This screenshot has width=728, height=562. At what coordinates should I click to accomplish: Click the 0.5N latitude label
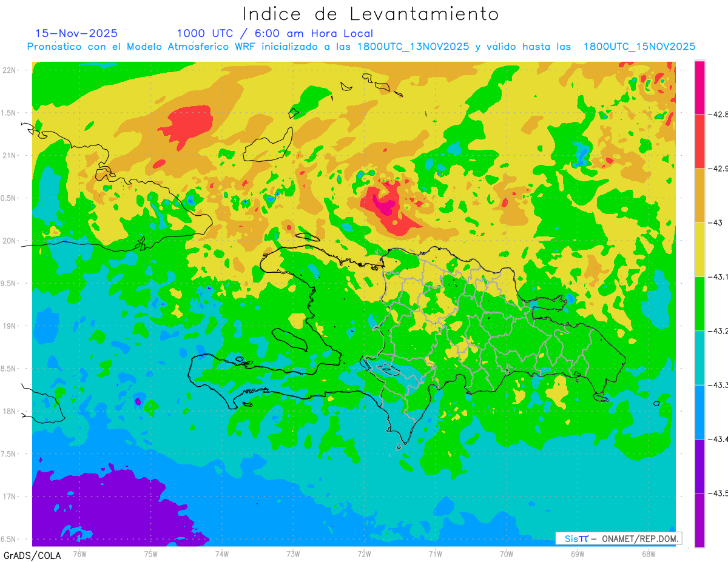(x=8, y=198)
